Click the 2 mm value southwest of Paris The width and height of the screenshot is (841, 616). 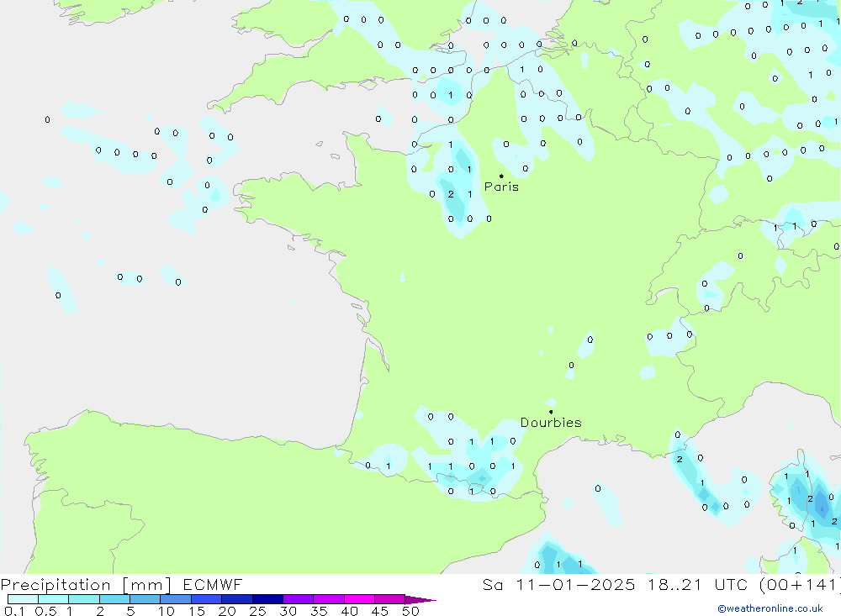[451, 194]
